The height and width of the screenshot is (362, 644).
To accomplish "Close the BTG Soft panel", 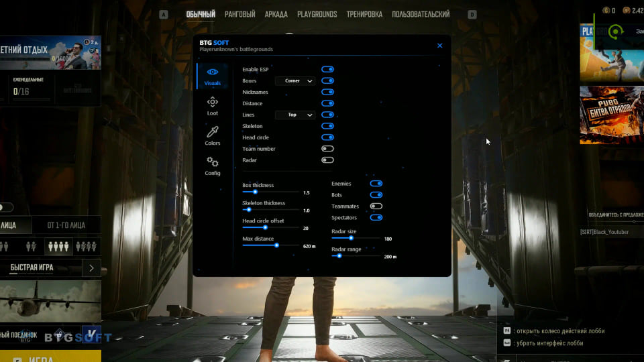I will pyautogui.click(x=439, y=46).
